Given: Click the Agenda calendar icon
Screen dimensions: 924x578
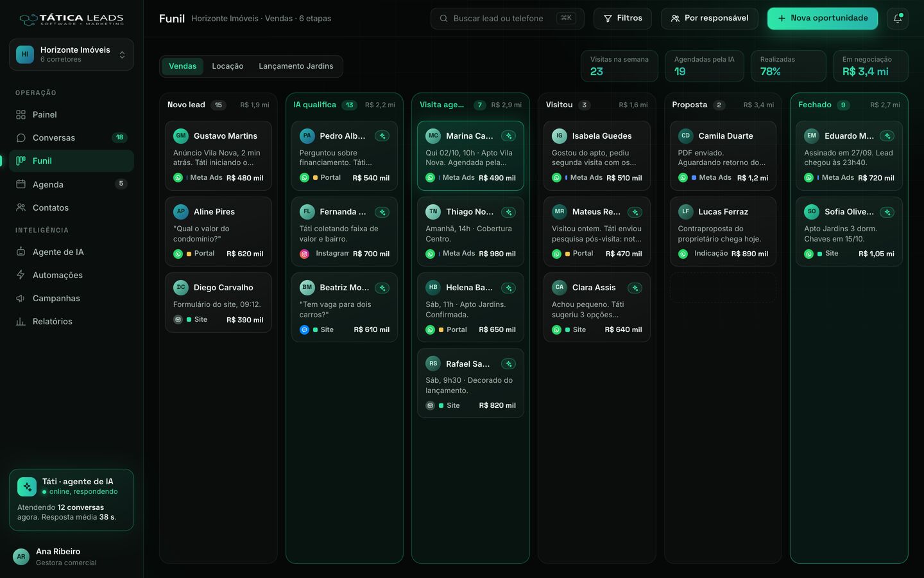Looking at the screenshot, I should [21, 184].
